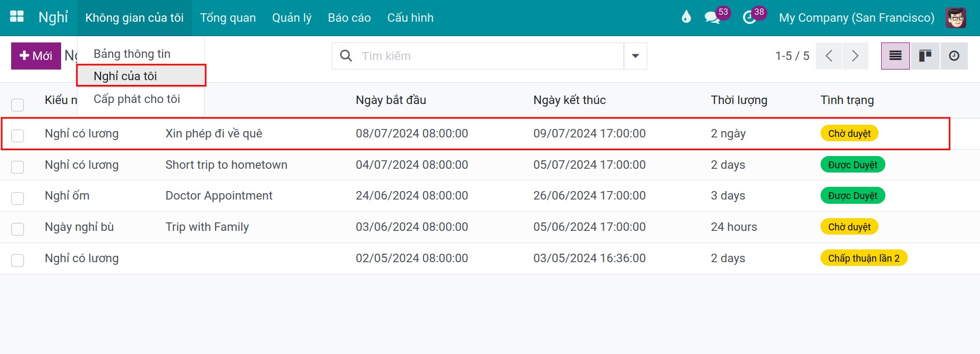Open the Trip with Family record
The height and width of the screenshot is (354, 980).
point(207,227)
